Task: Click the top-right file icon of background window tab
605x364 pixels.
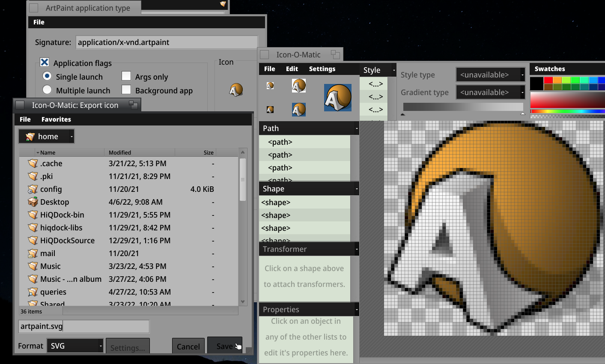Action: tap(223, 4)
